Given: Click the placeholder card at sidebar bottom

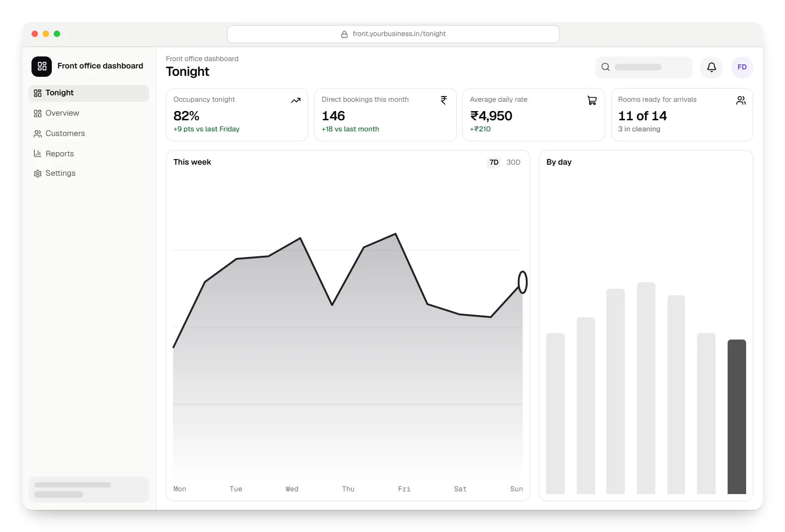Looking at the screenshot, I should tap(89, 489).
